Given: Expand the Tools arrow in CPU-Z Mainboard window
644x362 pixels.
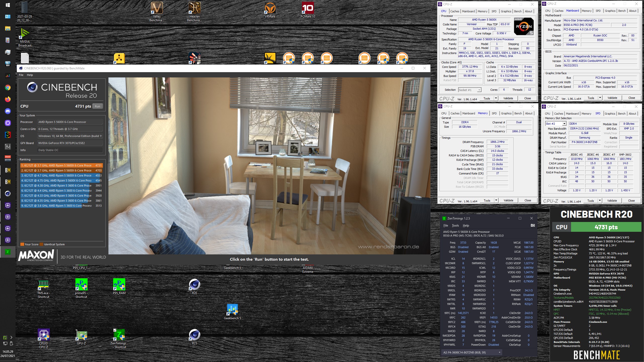Looking at the screenshot, I should pos(600,98).
